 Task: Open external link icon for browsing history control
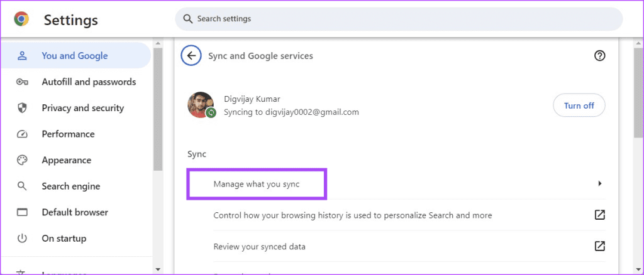tap(599, 215)
